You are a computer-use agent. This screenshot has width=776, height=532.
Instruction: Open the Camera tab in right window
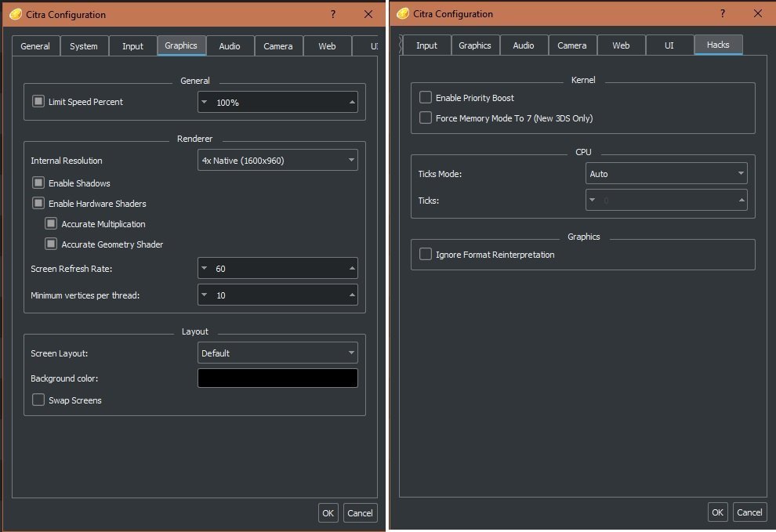[572, 45]
